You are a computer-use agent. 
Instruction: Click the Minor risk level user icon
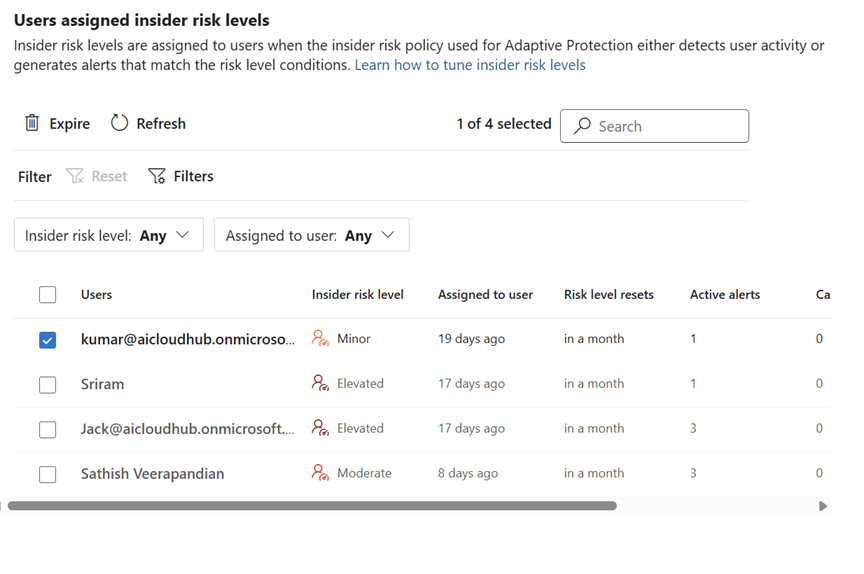pyautogui.click(x=320, y=339)
